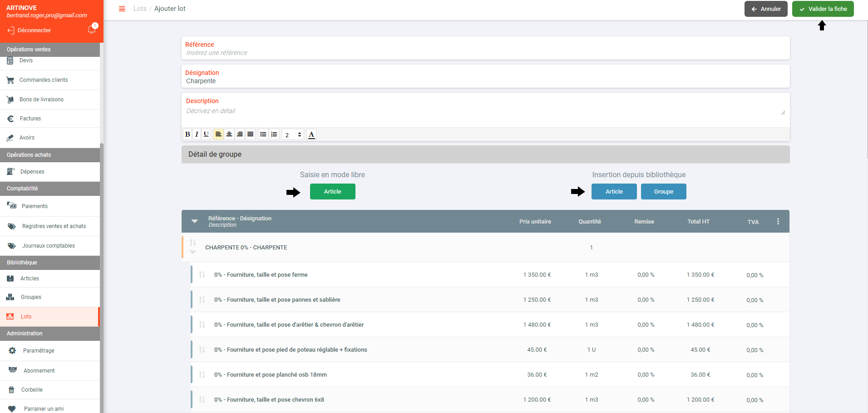Open the text color picker
Viewport: 868px width, 413px height.
click(311, 134)
